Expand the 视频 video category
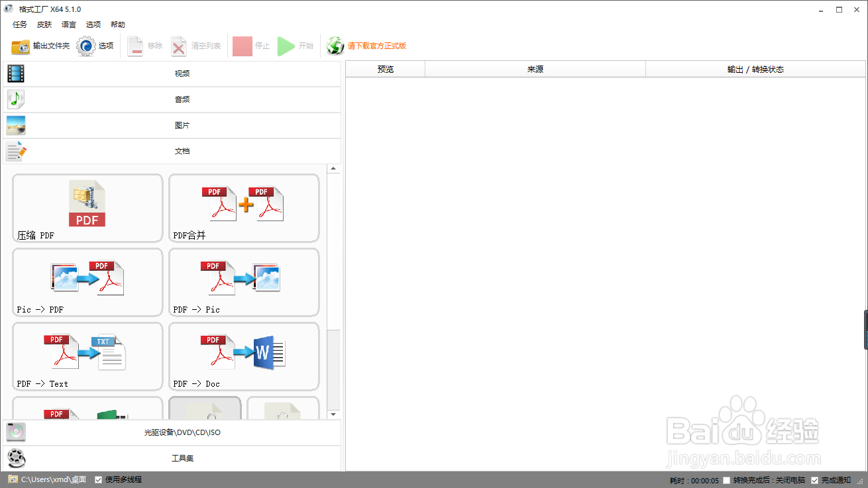Image resolution: width=868 pixels, height=488 pixels. [x=172, y=73]
